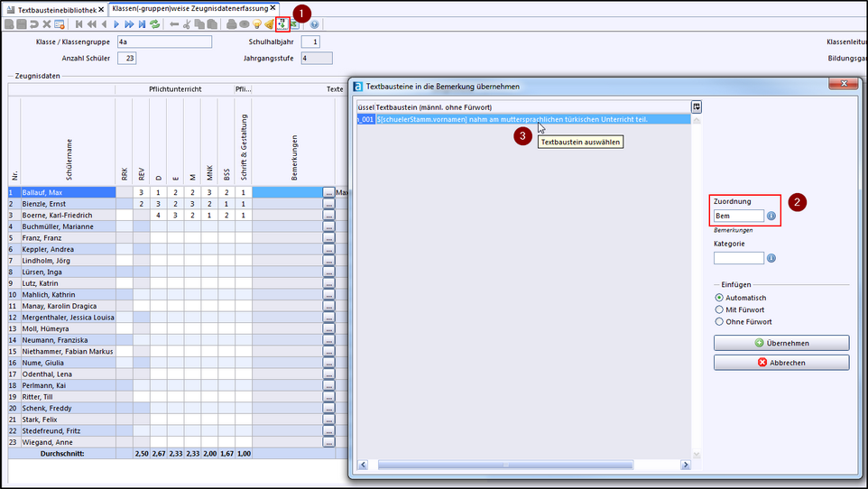Select the Automatisch radio option
Viewport: 868px width, 489px height.
click(719, 298)
